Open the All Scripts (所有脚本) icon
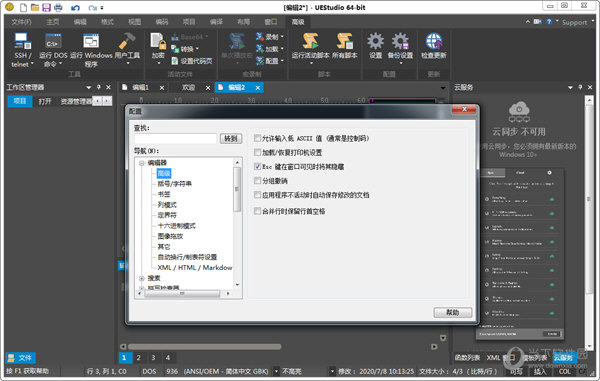600x381 pixels. point(344,41)
